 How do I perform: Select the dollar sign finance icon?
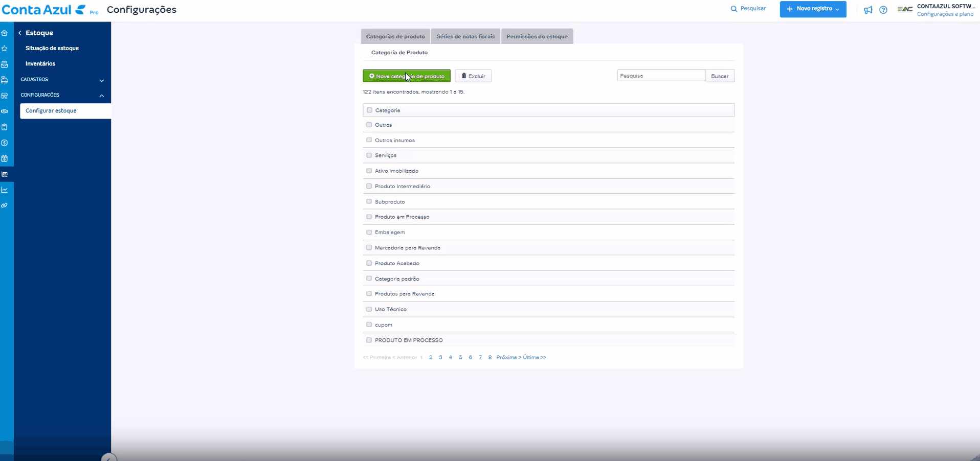click(x=5, y=143)
